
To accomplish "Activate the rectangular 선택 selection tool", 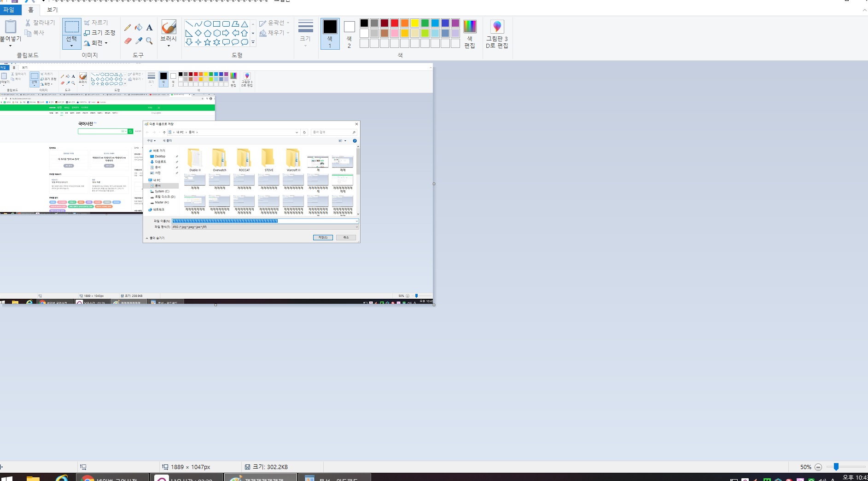I will pyautogui.click(x=71, y=27).
